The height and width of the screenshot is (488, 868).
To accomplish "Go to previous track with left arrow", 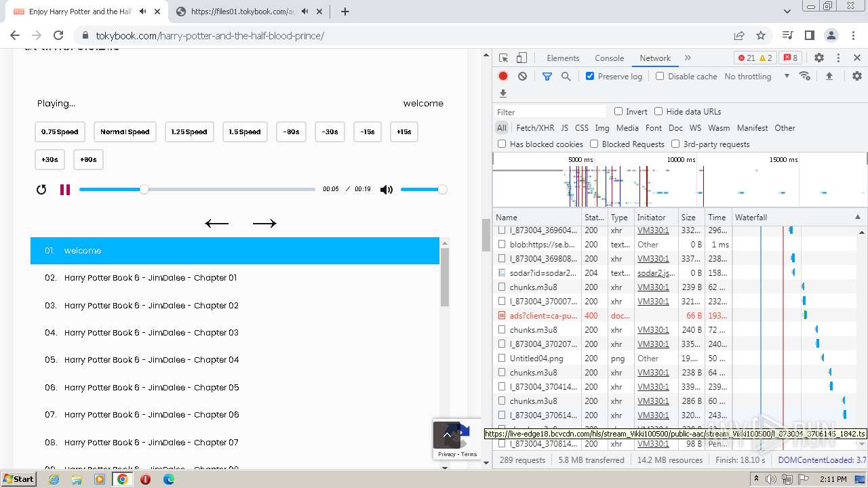I will (x=217, y=224).
